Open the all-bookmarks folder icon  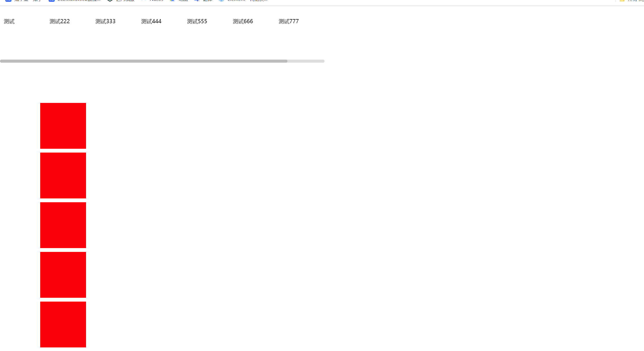pyautogui.click(x=622, y=1)
